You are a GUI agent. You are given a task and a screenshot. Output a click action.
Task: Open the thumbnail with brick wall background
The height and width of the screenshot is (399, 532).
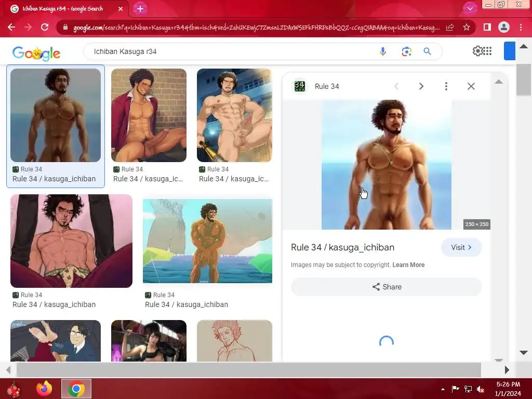(x=149, y=115)
